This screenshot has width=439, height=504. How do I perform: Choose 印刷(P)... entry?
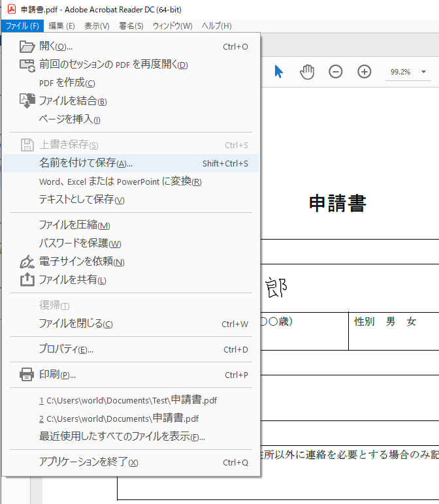(x=131, y=375)
